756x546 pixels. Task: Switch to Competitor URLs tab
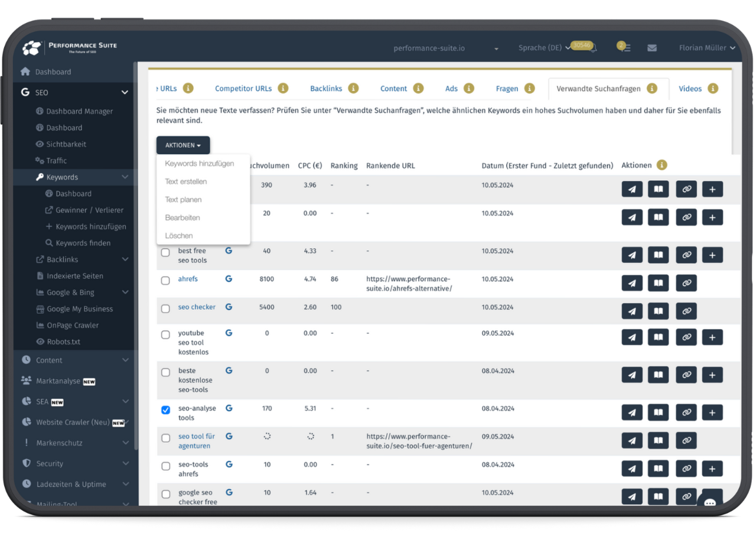(x=243, y=89)
